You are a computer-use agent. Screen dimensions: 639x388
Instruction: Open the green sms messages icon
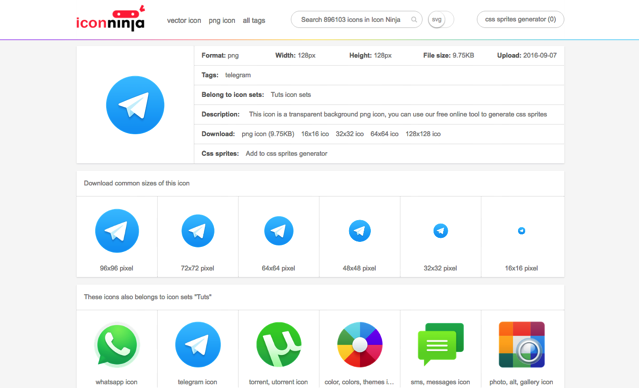pyautogui.click(x=441, y=345)
